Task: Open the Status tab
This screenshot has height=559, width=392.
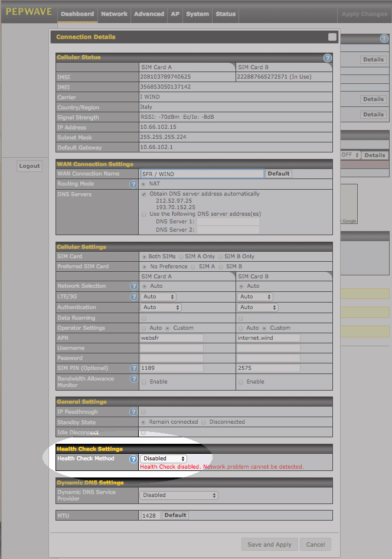Action: tap(226, 14)
